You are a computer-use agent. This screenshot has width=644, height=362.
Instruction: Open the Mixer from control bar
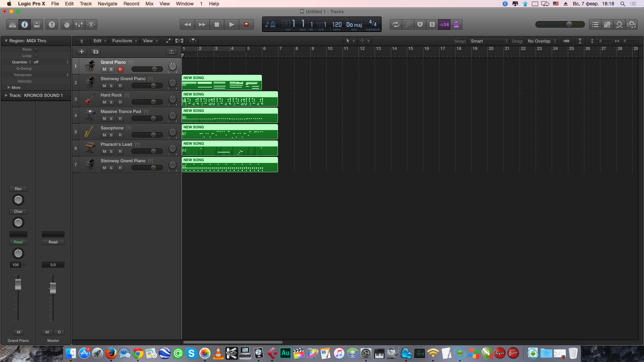pyautogui.click(x=79, y=24)
